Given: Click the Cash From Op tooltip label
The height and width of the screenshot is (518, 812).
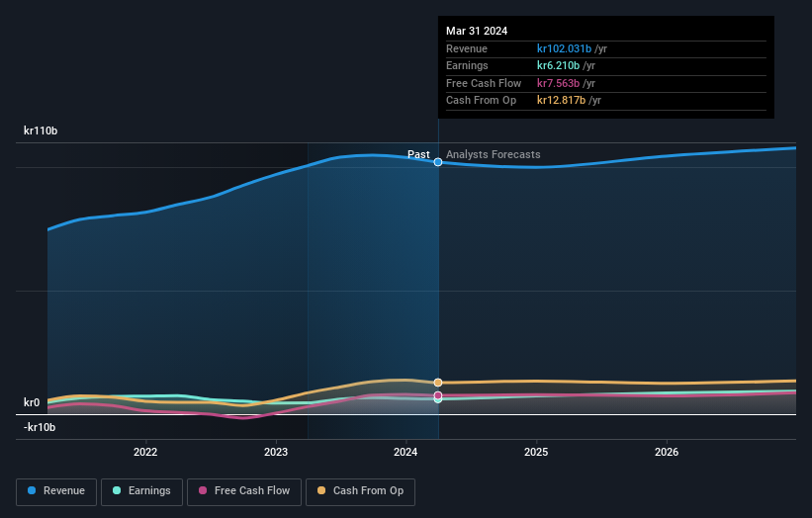Looking at the screenshot, I should [481, 101].
